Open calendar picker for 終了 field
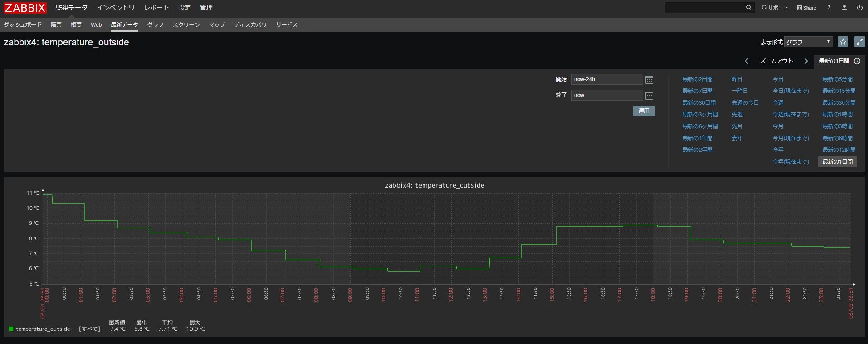This screenshot has width=868, height=344. click(x=649, y=96)
